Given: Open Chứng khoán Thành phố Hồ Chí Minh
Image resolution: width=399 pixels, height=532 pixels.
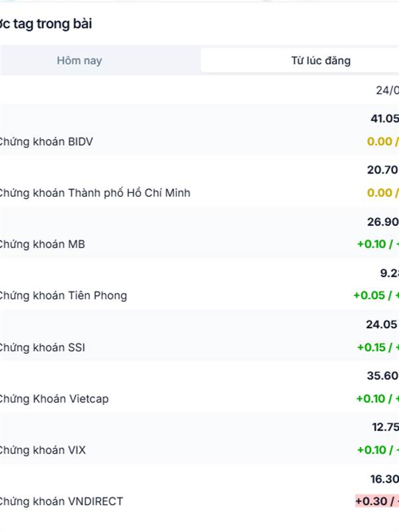Looking at the screenshot, I should tap(95, 193).
